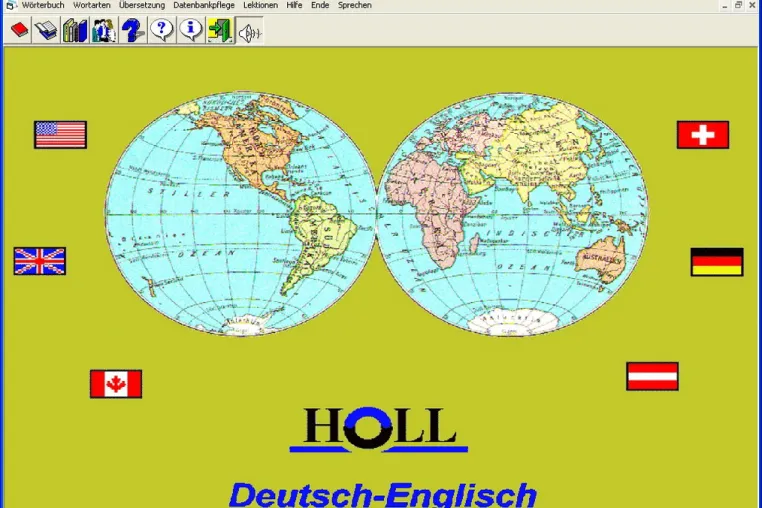
Task: Click the Germany flag
Action: [717, 262]
